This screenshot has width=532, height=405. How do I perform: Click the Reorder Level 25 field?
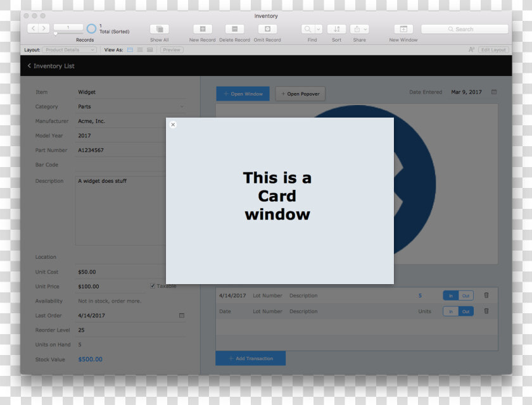(x=130, y=330)
